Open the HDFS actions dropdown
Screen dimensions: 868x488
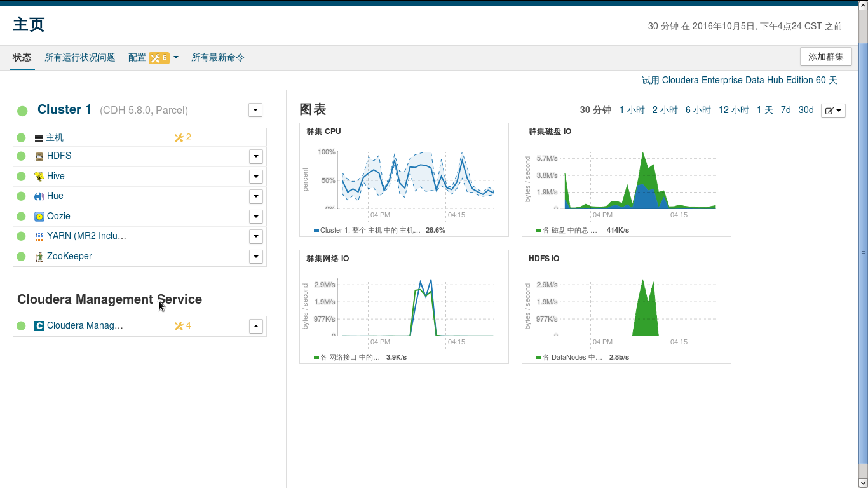(x=256, y=156)
